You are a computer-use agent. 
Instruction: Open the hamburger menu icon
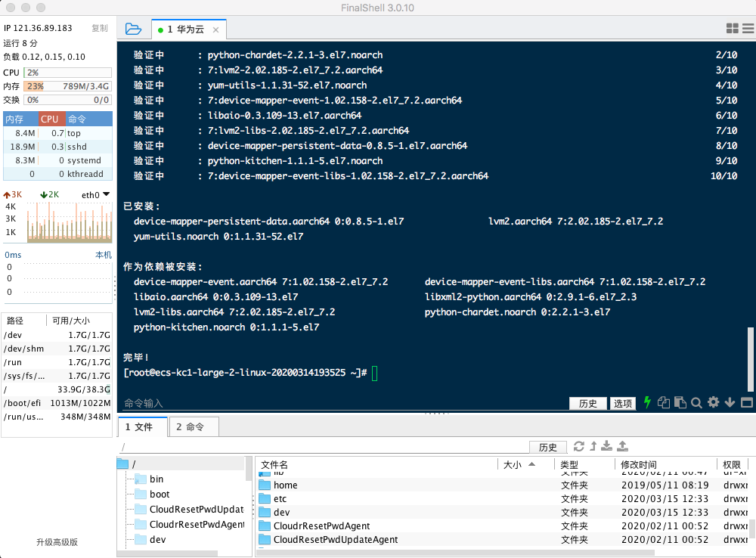click(748, 29)
